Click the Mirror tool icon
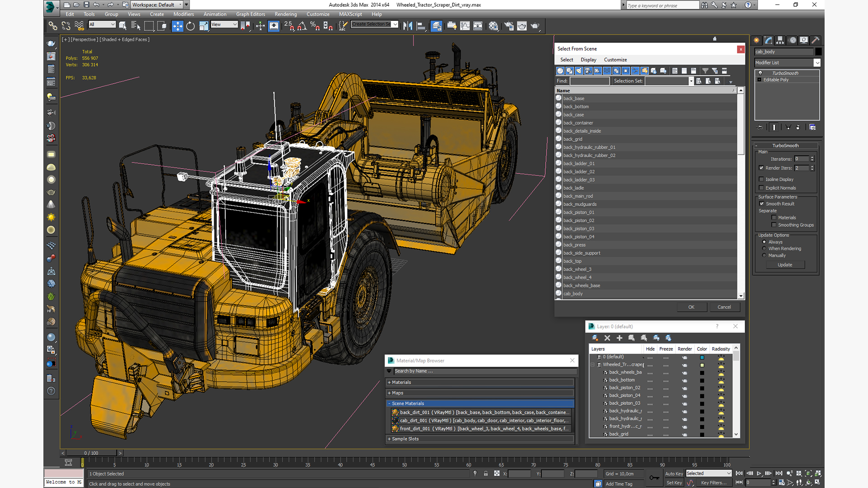 pyautogui.click(x=407, y=26)
